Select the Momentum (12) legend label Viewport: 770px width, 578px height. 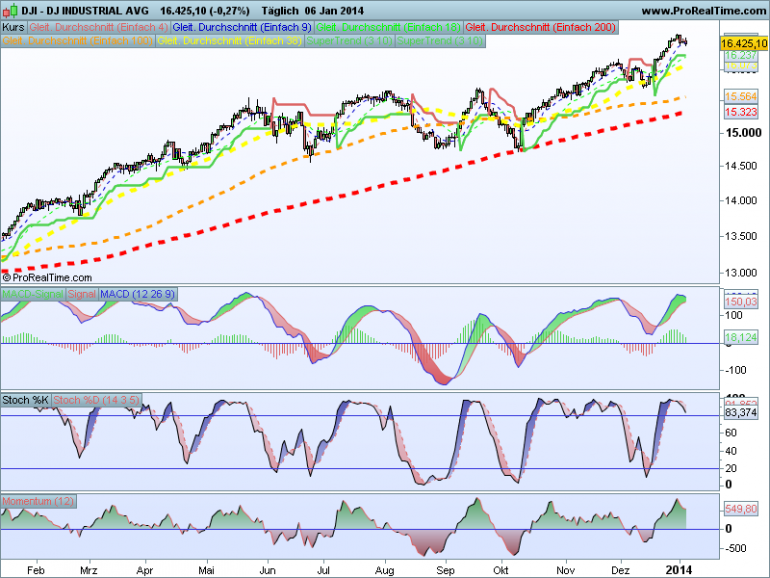[38, 501]
